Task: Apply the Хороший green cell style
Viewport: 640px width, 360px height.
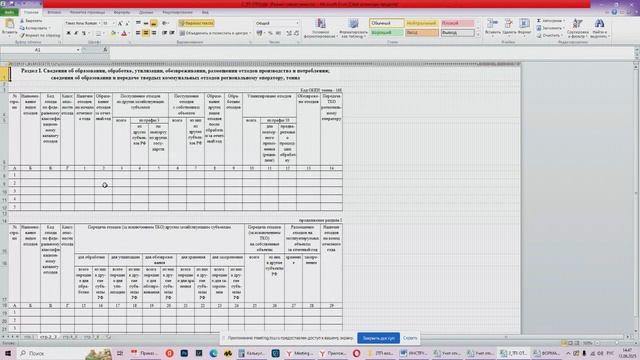Action: (387, 33)
